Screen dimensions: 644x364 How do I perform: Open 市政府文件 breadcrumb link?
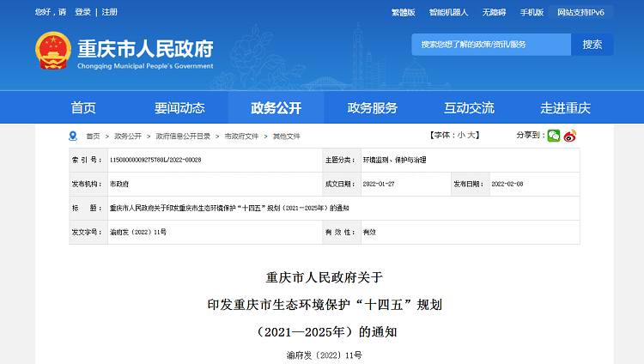[x=241, y=136]
